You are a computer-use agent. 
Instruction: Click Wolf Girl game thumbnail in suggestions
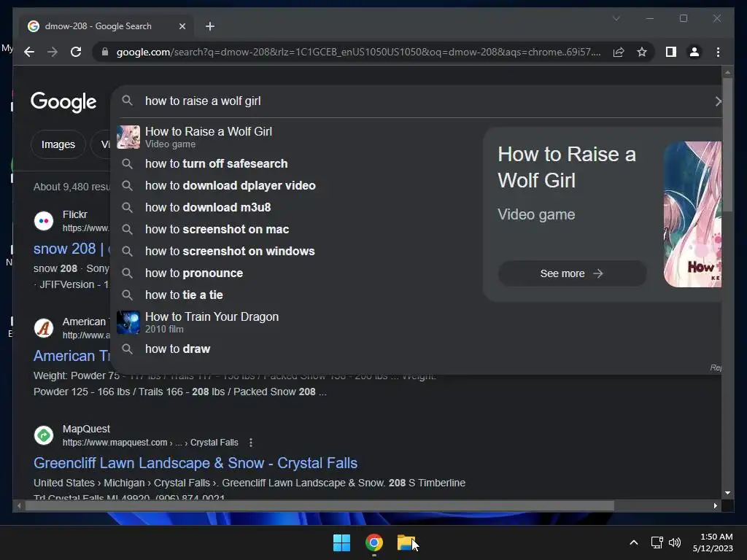tap(128, 137)
